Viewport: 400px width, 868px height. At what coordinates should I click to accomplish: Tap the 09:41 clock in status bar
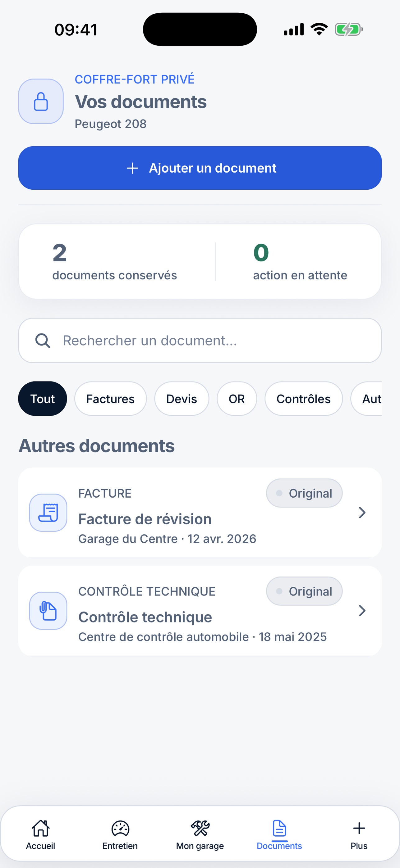click(76, 30)
